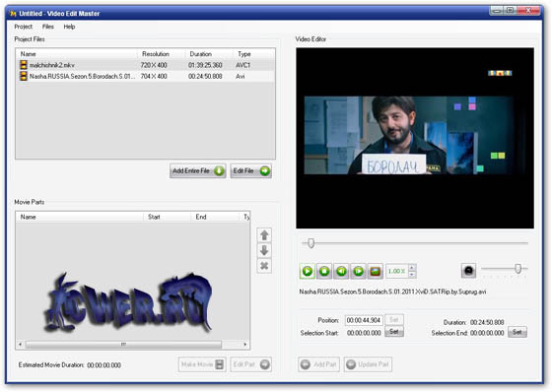
Task: Click the Movie Parts horizontal scrollbar thumb
Action: (123, 344)
